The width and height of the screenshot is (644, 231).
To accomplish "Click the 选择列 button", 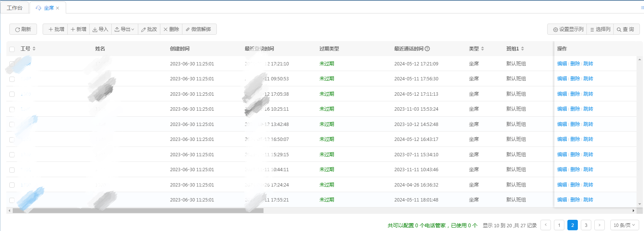I will tap(600, 29).
